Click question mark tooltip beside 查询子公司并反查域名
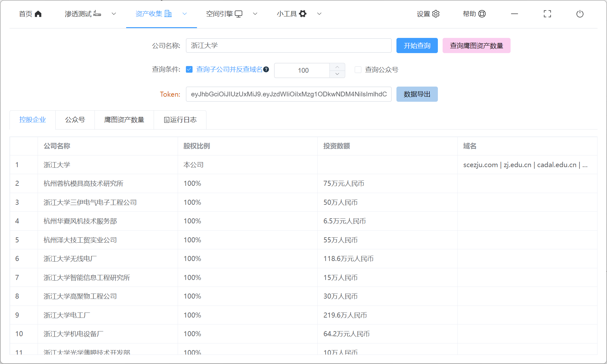This screenshot has height=364, width=607. coord(266,70)
